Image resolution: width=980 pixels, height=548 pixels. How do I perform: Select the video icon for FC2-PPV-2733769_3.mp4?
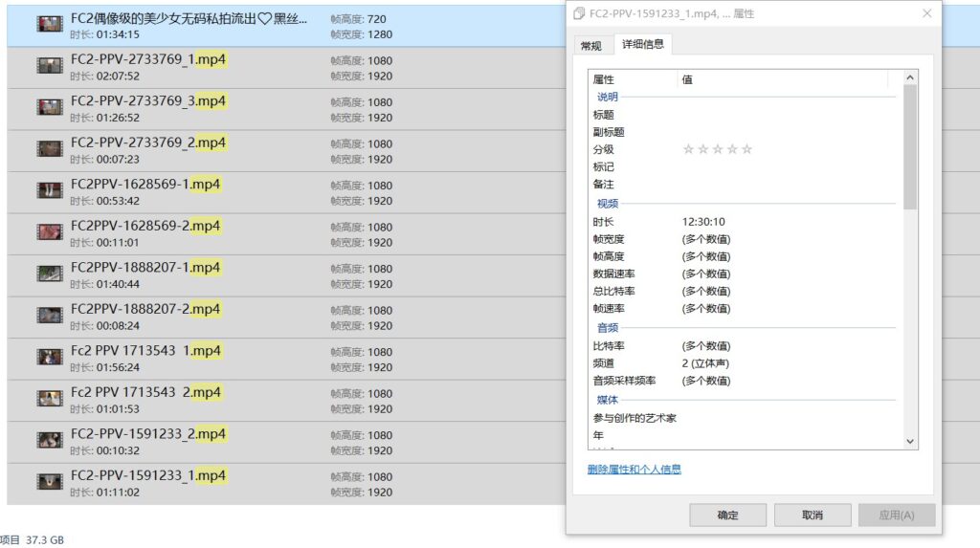click(x=50, y=107)
